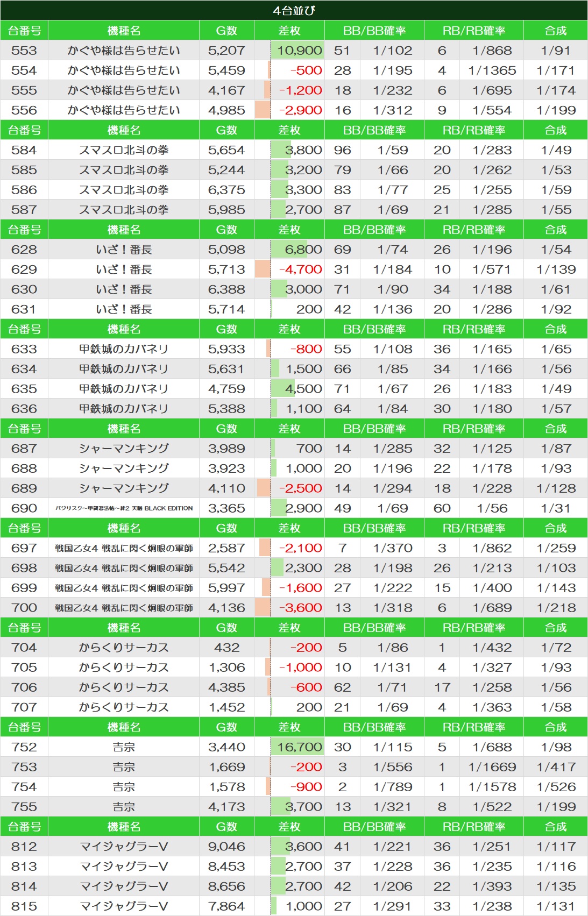Click machine number 636
The image size is (588, 916).
pyautogui.click(x=24, y=409)
